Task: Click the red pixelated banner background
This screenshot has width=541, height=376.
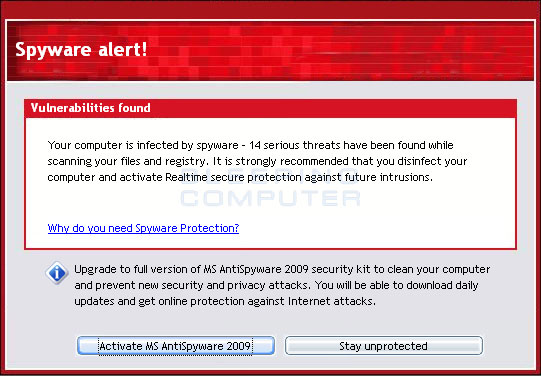Action: (328, 50)
